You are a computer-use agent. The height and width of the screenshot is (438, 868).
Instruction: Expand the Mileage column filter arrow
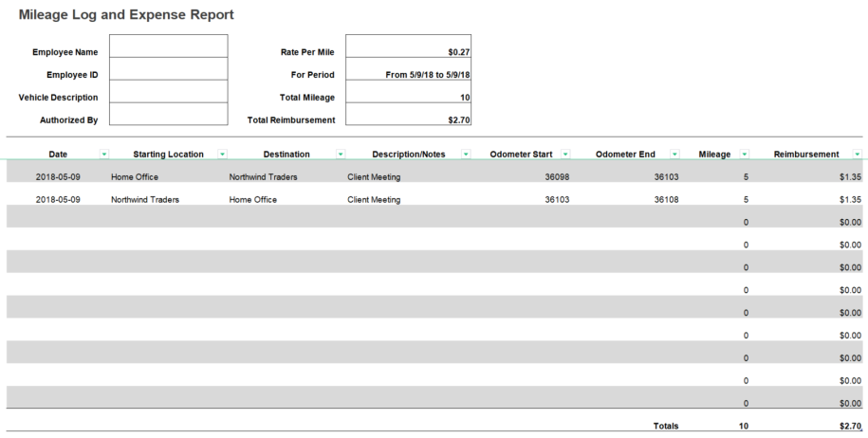(x=745, y=155)
